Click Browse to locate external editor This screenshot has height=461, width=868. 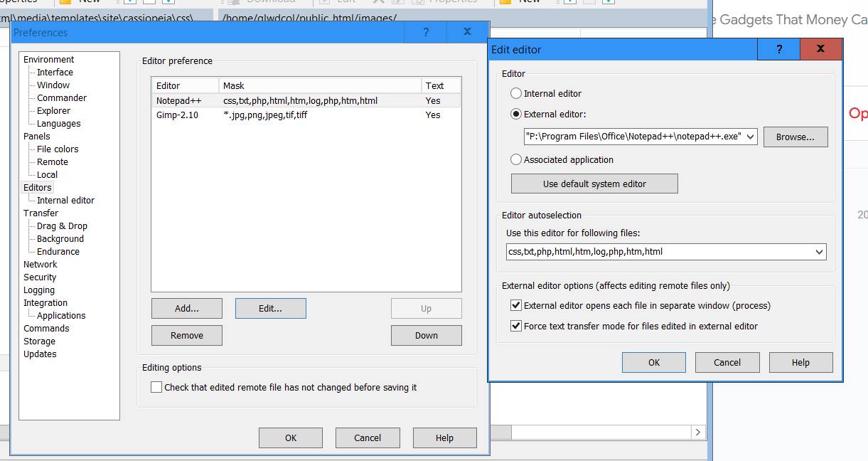pos(795,137)
